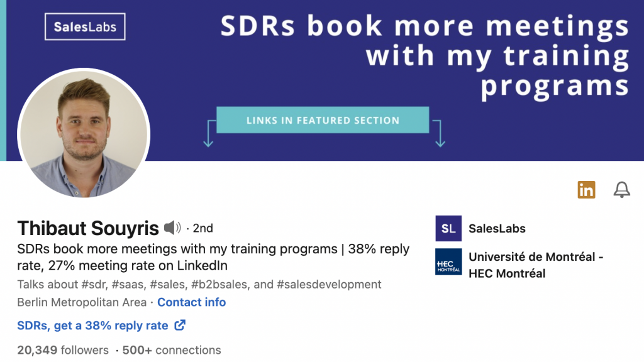644x362 pixels.
Task: Click the gold LinkedIn Premium badge icon
Action: pos(586,189)
